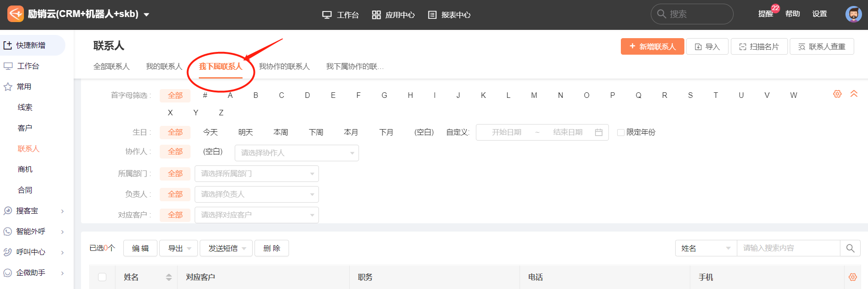Open the 发送短信 dropdown button
The image size is (868, 289).
(x=226, y=248)
